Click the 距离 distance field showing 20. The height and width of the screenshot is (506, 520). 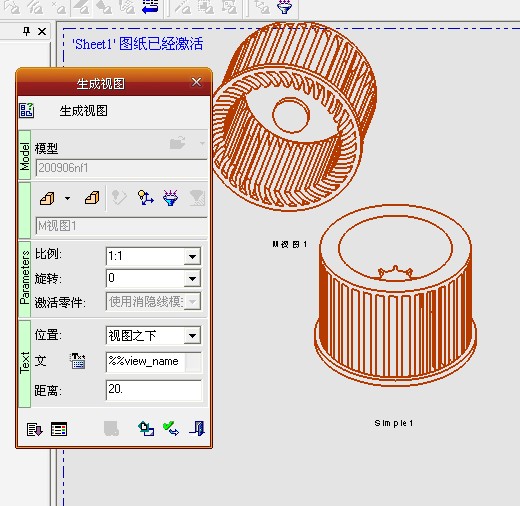click(154, 390)
